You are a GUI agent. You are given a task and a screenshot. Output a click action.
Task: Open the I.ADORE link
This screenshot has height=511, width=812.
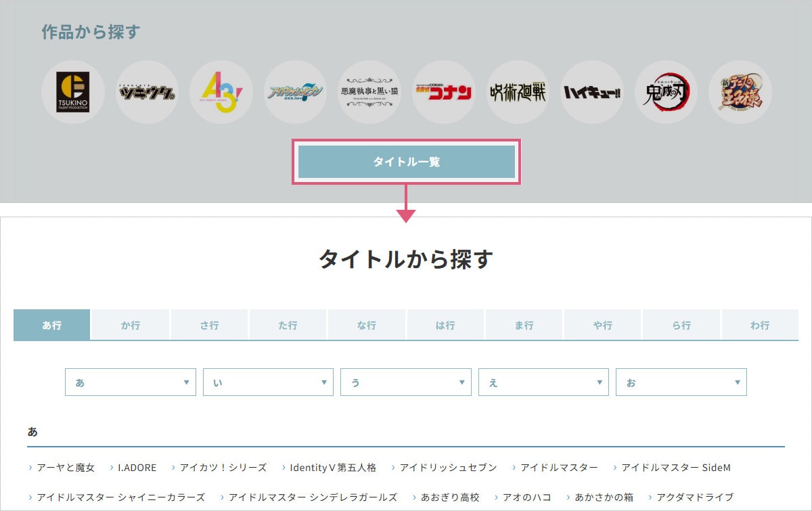(137, 468)
